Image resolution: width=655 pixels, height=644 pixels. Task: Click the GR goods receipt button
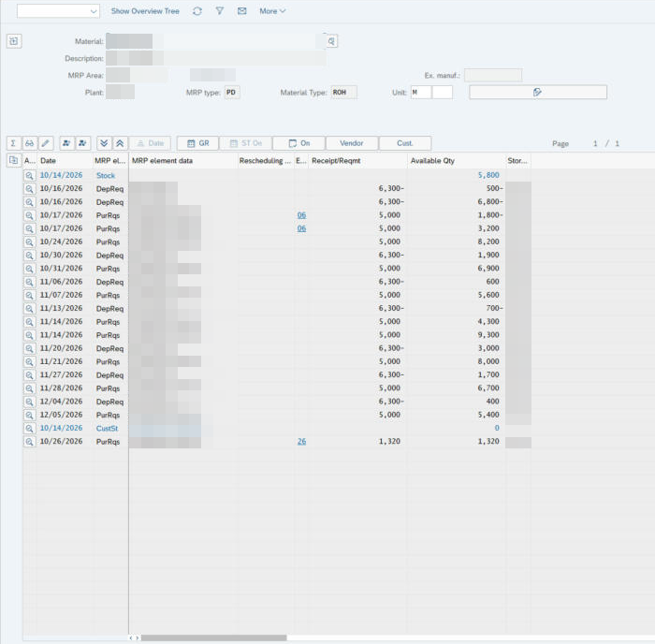[198, 143]
